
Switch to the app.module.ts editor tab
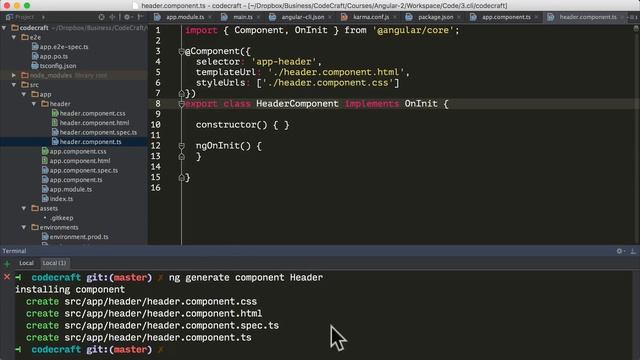(184, 17)
